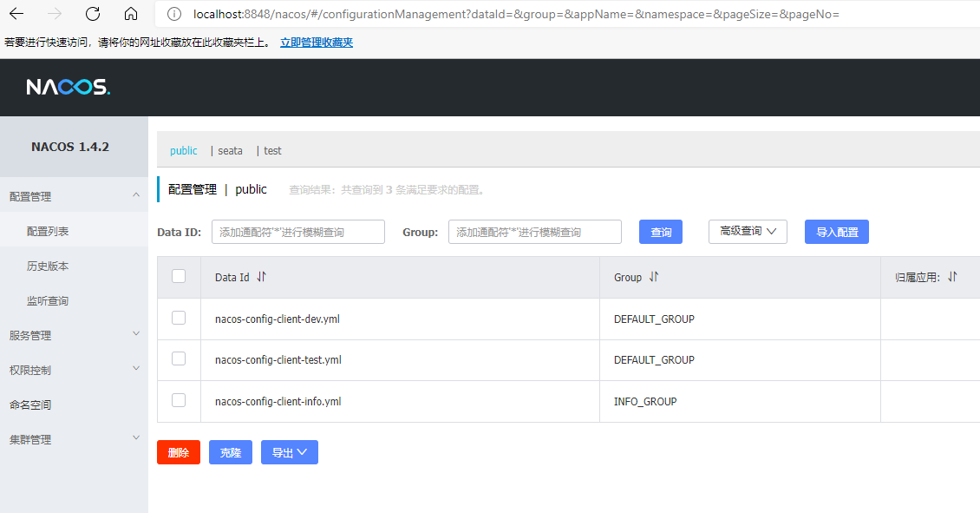Click the browser address bar URL

[516, 14]
